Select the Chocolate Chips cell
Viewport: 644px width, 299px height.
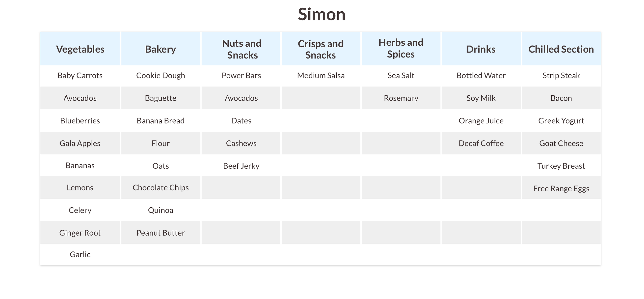coord(161,188)
